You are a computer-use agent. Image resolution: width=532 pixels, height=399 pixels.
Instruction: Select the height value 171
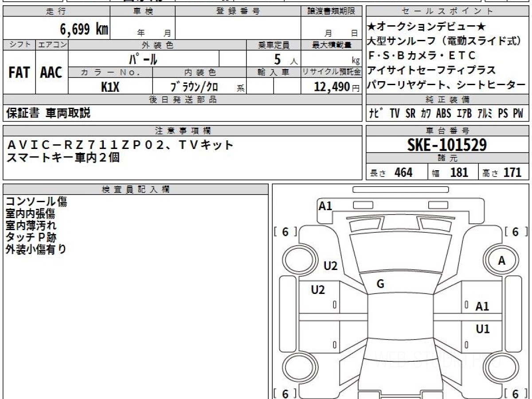click(x=512, y=172)
